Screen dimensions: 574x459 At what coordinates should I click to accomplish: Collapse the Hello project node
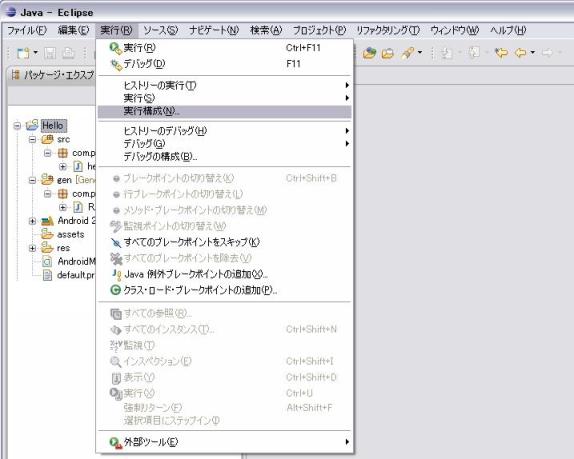click(17, 126)
